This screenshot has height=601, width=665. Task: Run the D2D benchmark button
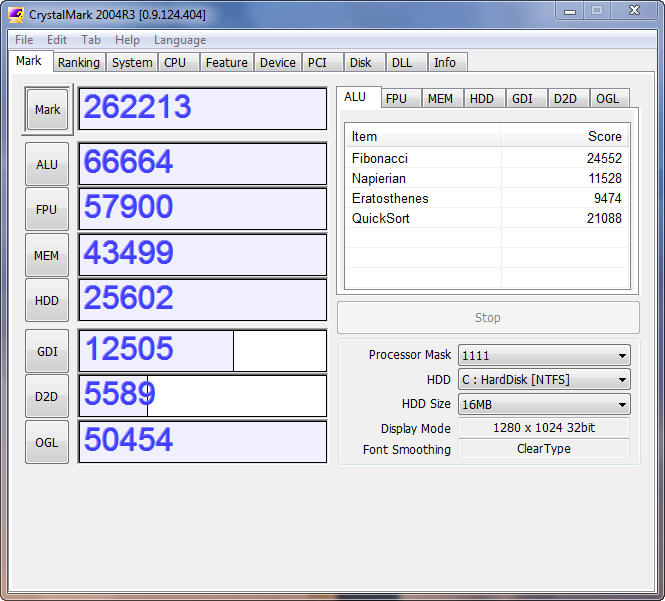pos(47,397)
